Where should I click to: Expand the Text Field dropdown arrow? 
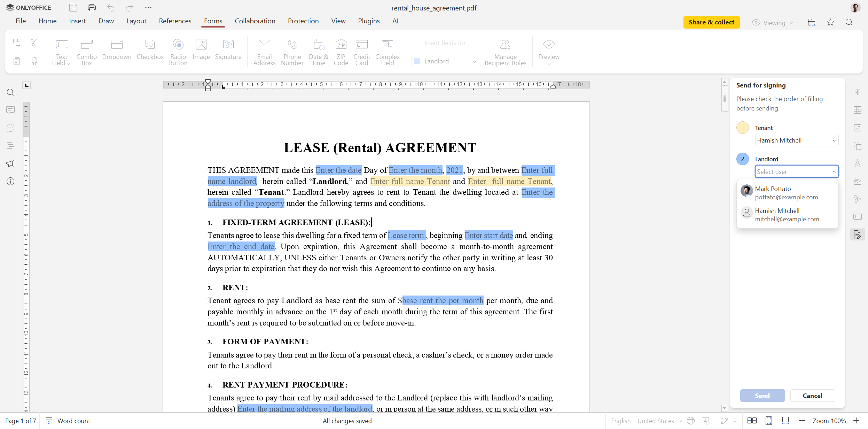68,64
